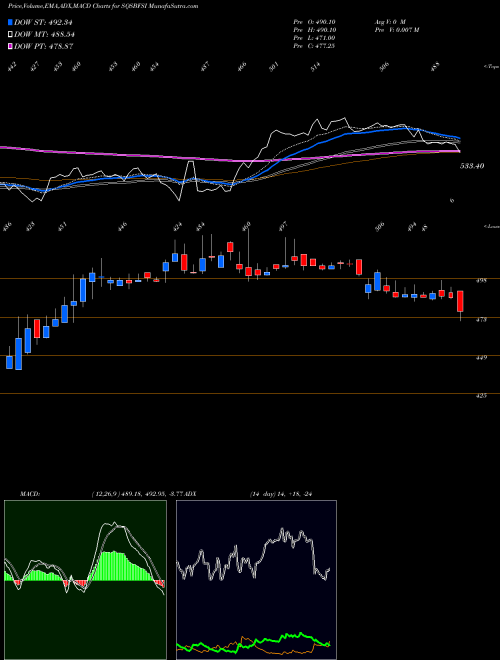Click the 423 low value label
Screen dimensions: 500x660
click(31, 226)
